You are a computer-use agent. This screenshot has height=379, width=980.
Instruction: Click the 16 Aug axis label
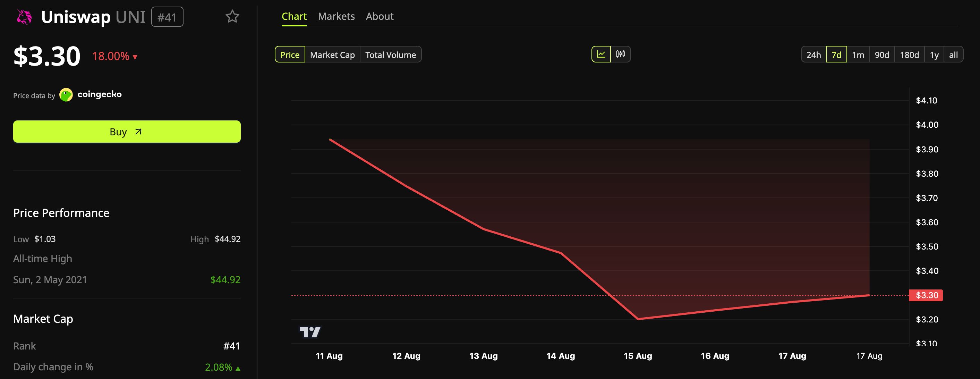(715, 356)
